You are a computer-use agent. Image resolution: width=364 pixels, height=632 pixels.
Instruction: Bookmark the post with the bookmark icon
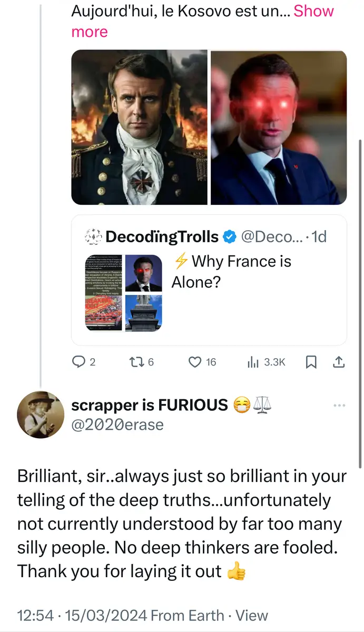(x=311, y=362)
